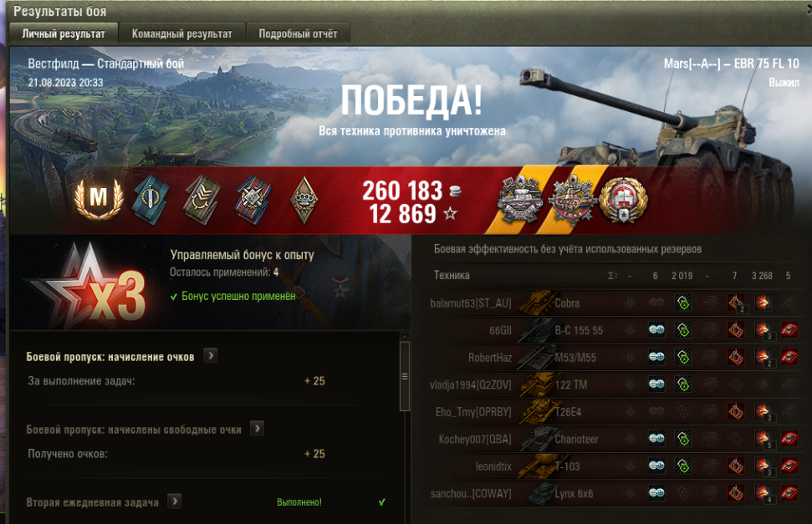This screenshot has height=524, width=812.
Task: Click the diamond-shaped crown medal icon
Action: tap(304, 200)
